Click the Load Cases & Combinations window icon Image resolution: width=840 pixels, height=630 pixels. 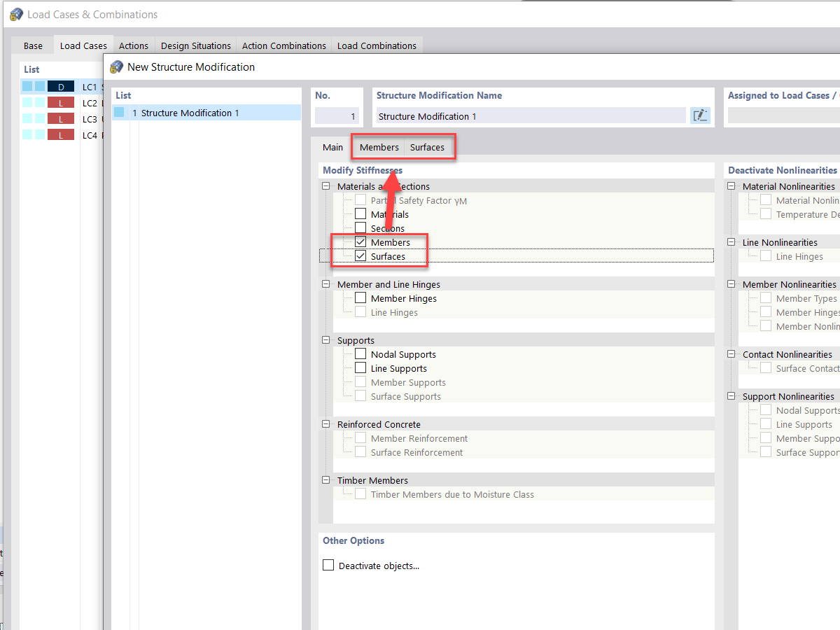16,14
